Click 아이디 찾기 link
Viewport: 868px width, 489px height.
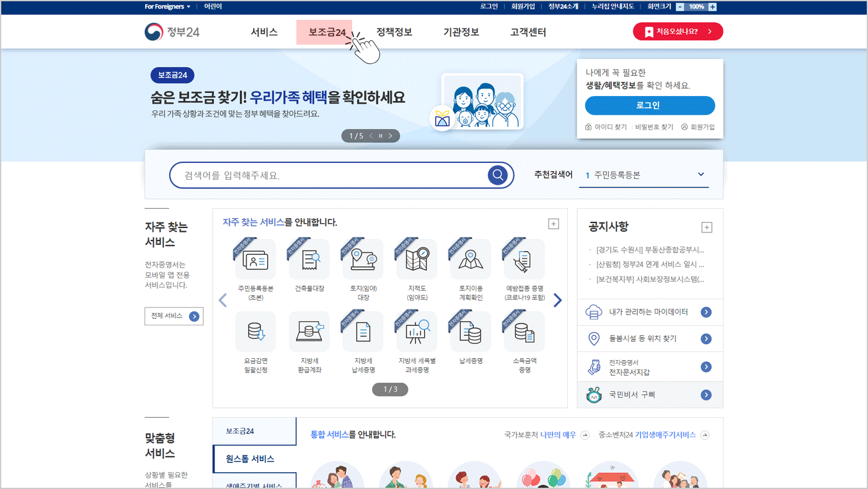(606, 127)
